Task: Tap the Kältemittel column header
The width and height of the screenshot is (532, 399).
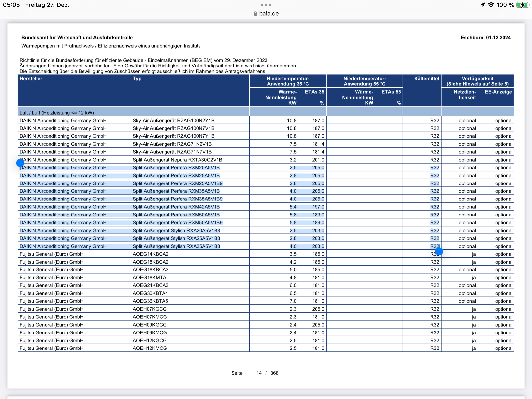Action: tap(427, 79)
